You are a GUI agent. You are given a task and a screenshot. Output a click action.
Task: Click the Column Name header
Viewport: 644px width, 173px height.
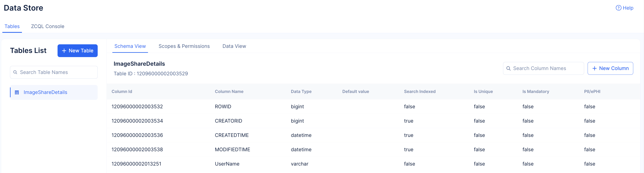(x=229, y=92)
